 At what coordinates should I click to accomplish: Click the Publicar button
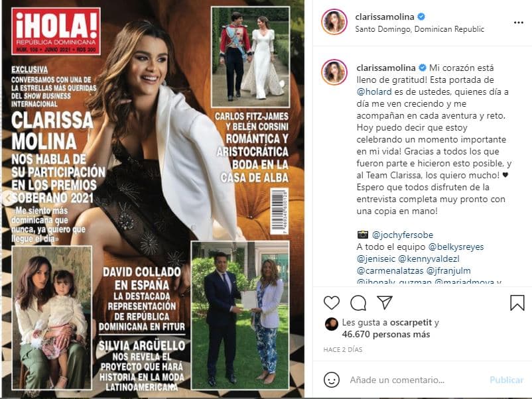click(507, 380)
